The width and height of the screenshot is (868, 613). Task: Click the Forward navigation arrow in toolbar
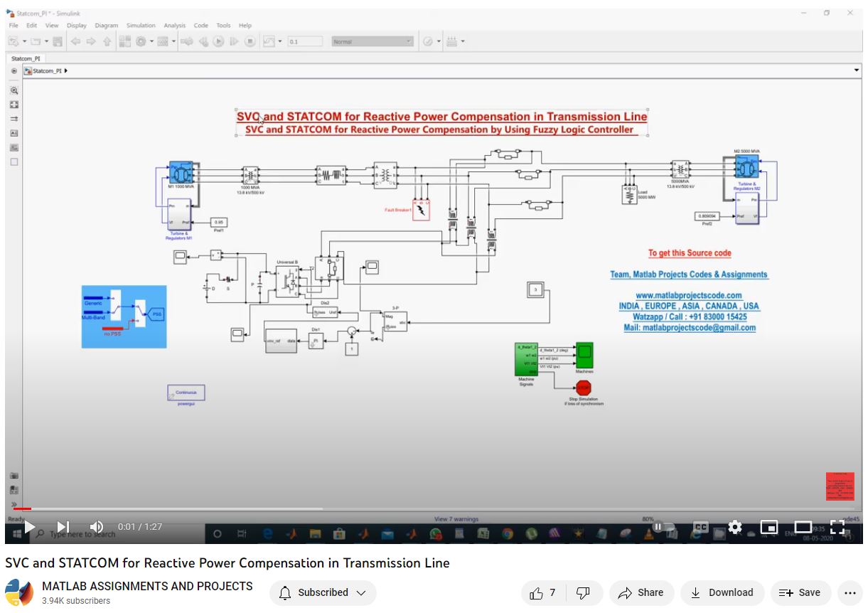(91, 42)
